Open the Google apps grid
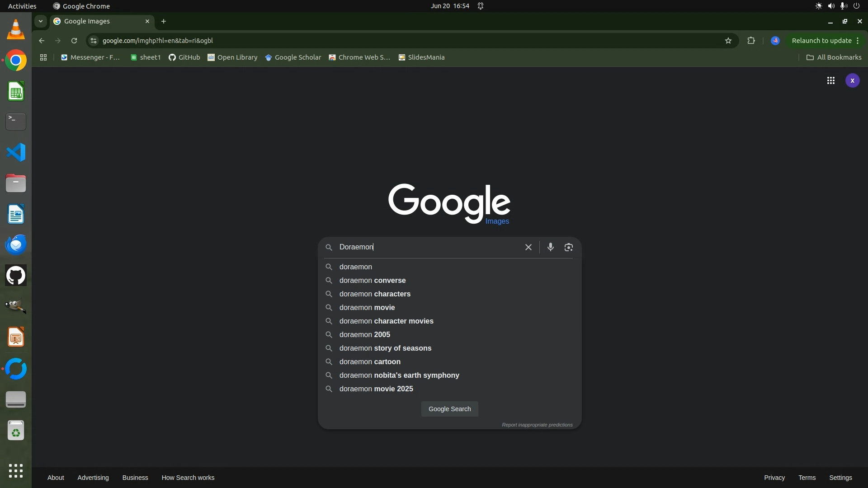This screenshot has height=488, width=868. coord(830,81)
